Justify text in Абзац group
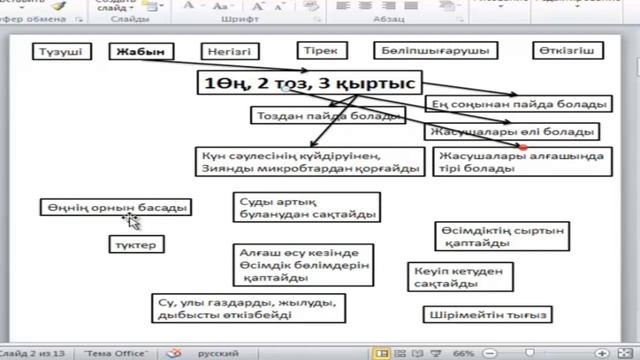This screenshot has height=360, width=640. coord(411,6)
